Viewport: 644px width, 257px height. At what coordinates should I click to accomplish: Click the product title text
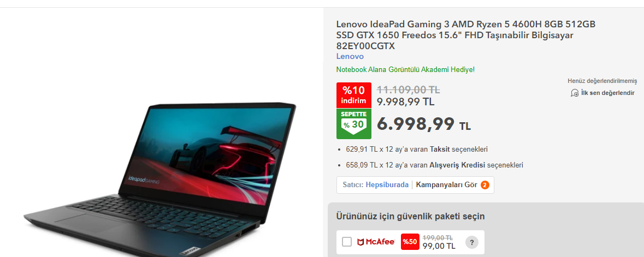pos(466,35)
